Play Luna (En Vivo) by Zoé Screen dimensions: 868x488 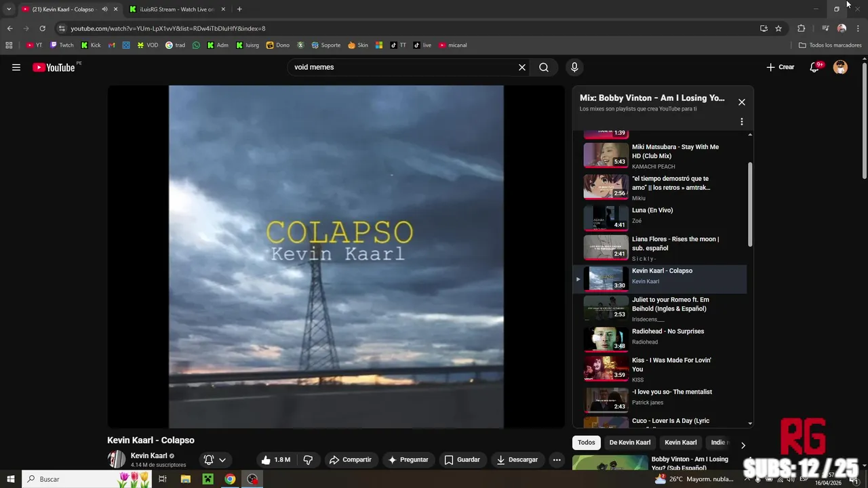[x=660, y=218]
